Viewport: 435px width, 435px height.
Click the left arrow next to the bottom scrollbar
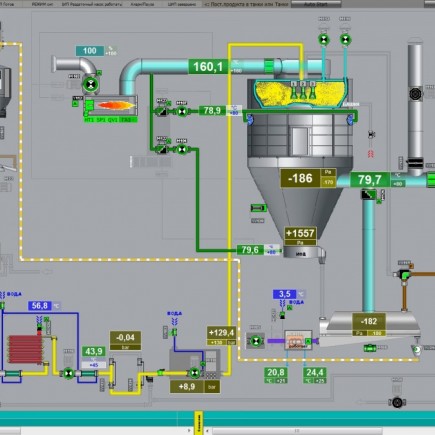coord(207,431)
